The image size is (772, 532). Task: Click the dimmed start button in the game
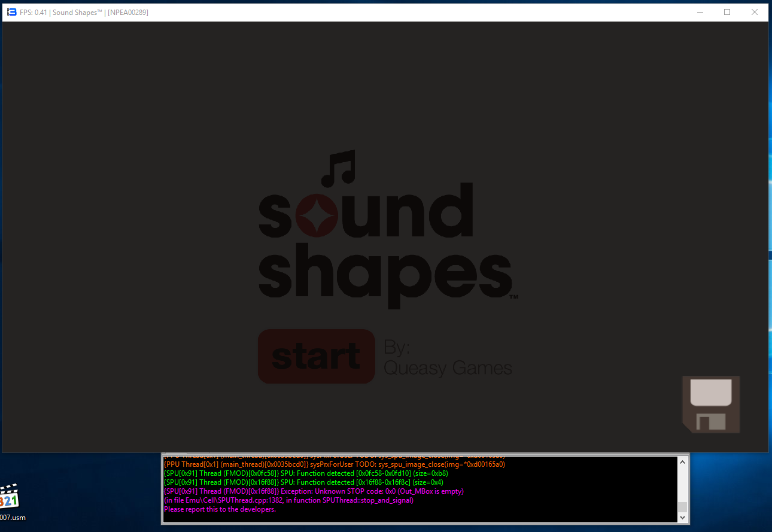pos(317,356)
